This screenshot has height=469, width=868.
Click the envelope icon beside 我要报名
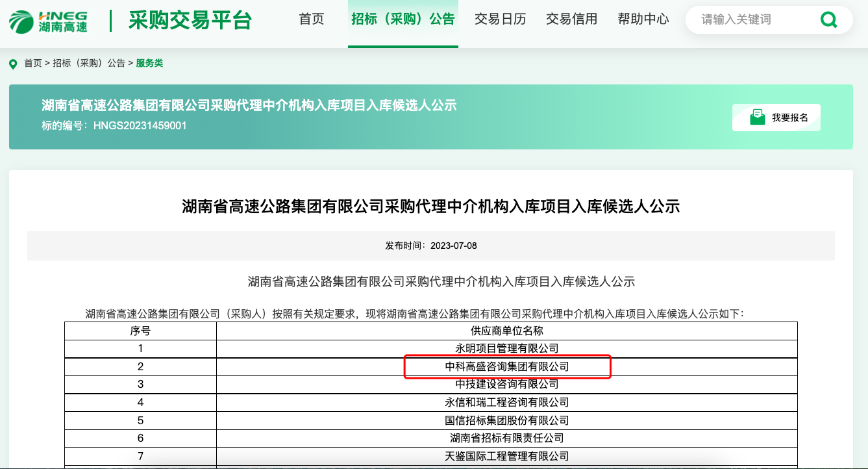click(x=757, y=117)
